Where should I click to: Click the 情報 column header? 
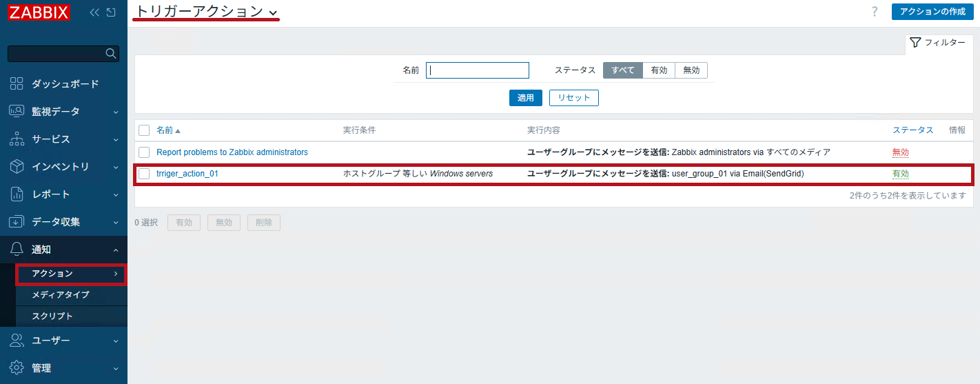(x=957, y=130)
